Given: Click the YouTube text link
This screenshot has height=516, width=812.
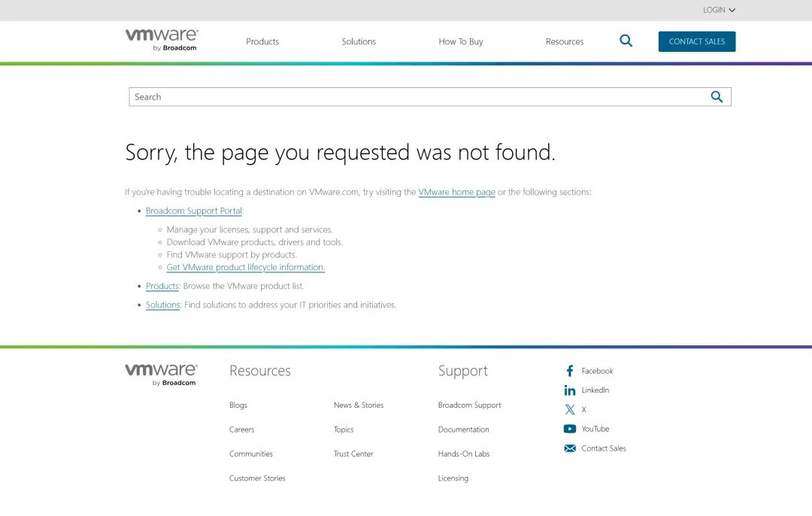Looking at the screenshot, I should [595, 429].
